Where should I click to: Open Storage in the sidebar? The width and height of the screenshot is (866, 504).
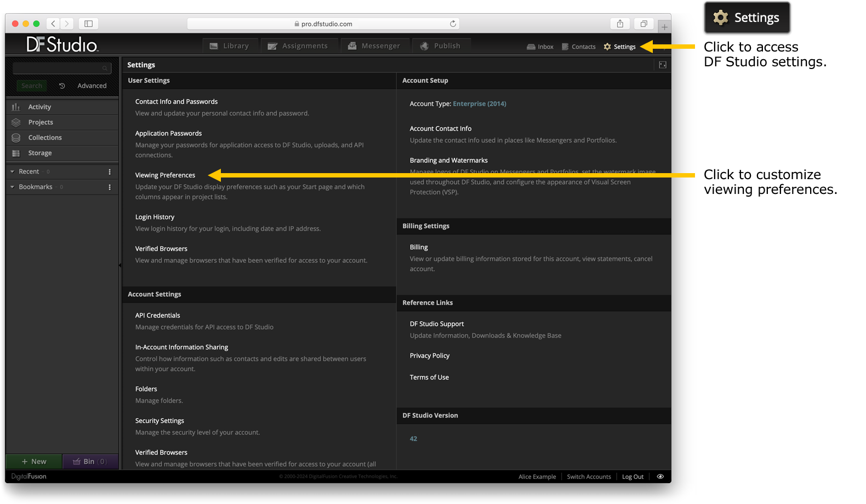point(62,153)
